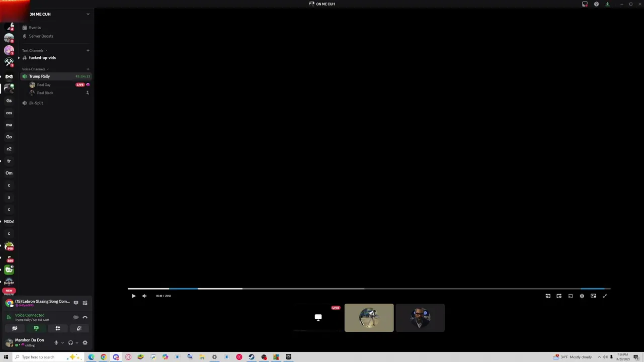Select the Trump Rally voice channel
This screenshot has height=362, width=644.
(56, 76)
